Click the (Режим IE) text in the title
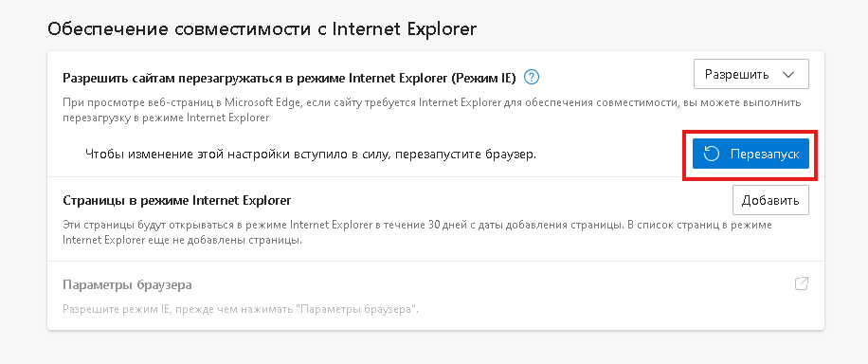The image size is (868, 364). (483, 78)
